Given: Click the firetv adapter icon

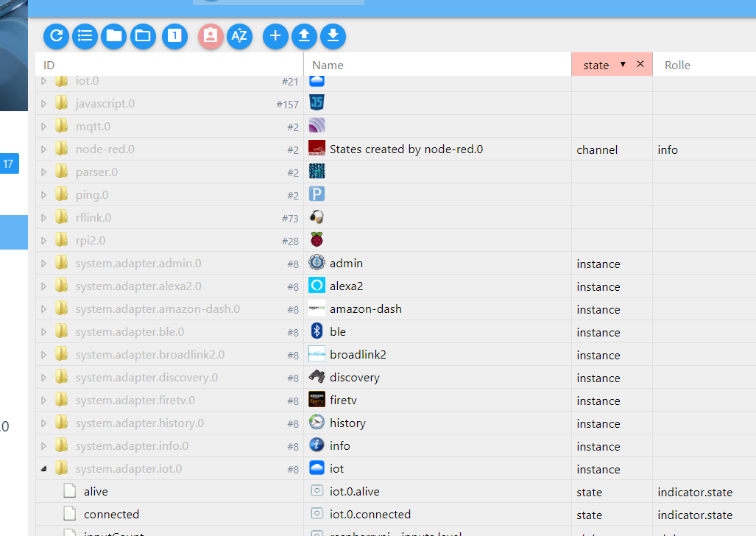Looking at the screenshot, I should (x=317, y=399).
